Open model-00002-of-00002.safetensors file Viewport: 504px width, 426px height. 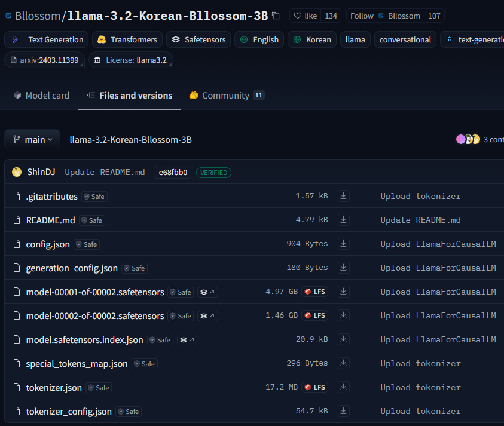click(x=95, y=316)
